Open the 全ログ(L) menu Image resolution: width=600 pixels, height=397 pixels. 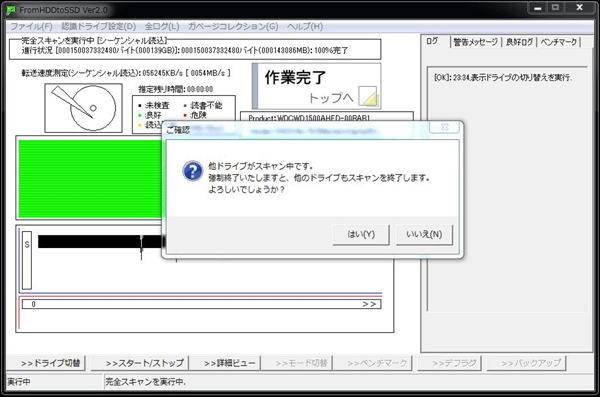[x=162, y=26]
